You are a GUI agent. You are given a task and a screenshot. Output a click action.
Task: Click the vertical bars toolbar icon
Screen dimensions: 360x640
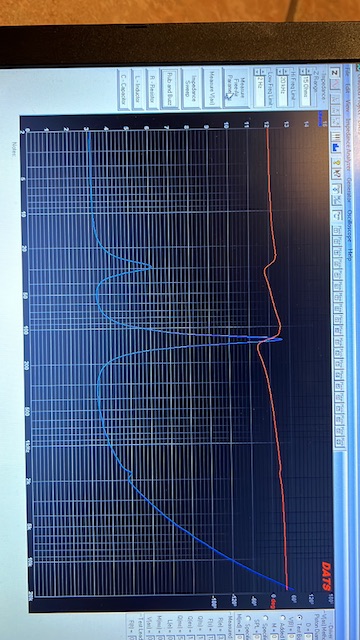(336, 136)
